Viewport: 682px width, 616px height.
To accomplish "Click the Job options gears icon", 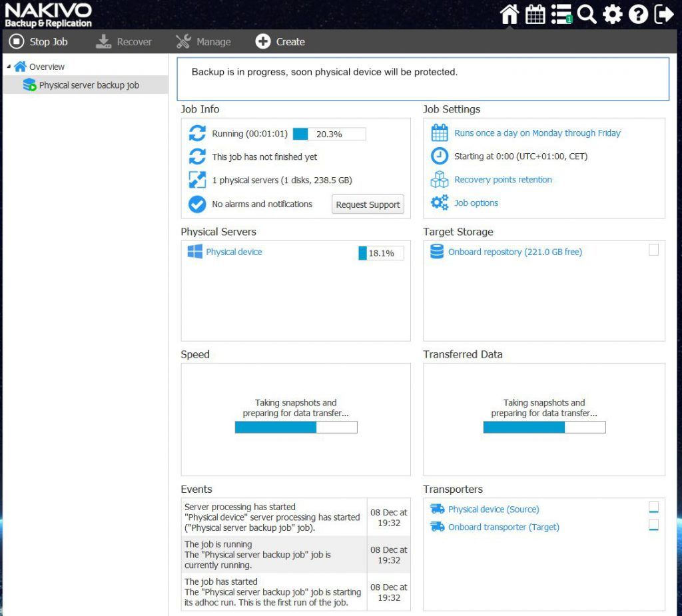I will click(440, 202).
